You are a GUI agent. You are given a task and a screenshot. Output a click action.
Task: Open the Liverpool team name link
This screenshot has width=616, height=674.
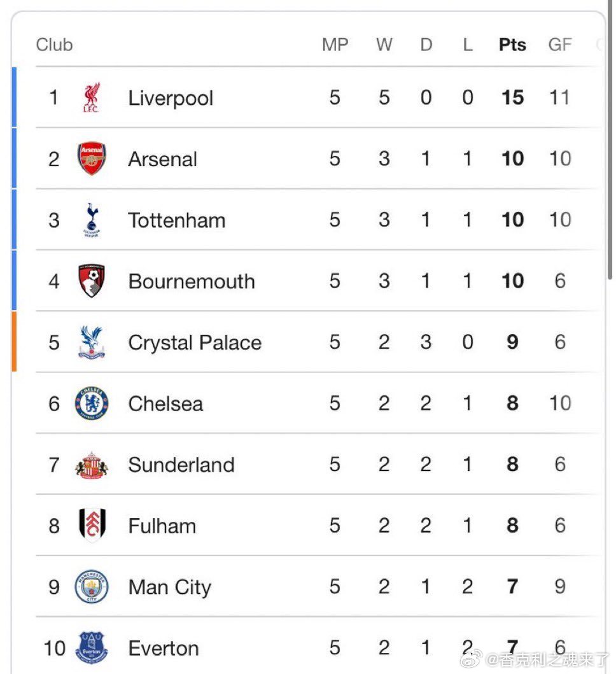click(x=171, y=99)
